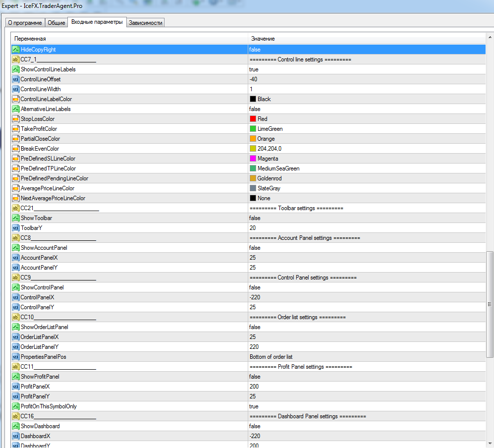Image resolution: width=494 pixels, height=448 pixels.
Task: Click the boolean icon beside HideCopyRight
Action: pos(15,50)
